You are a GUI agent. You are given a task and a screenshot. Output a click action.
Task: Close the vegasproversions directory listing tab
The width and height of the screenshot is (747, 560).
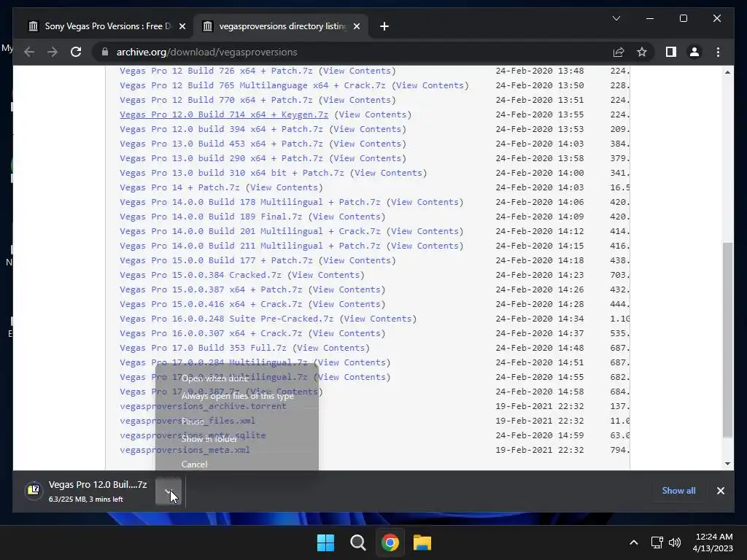pos(356,26)
